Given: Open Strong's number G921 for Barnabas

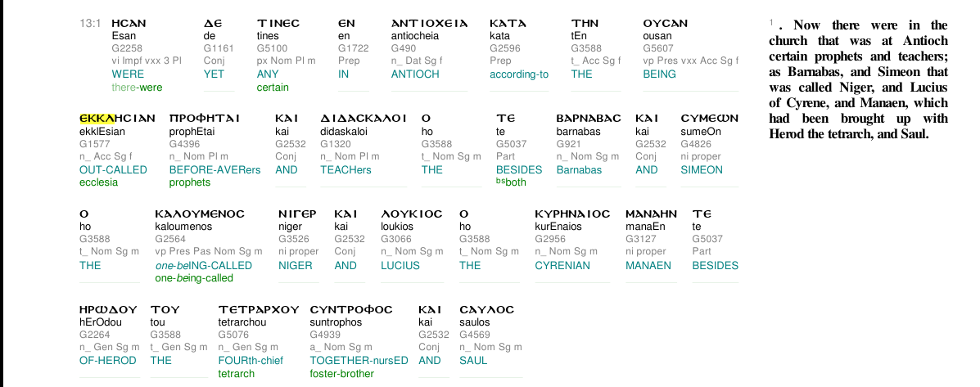Looking at the screenshot, I should click(569, 144).
